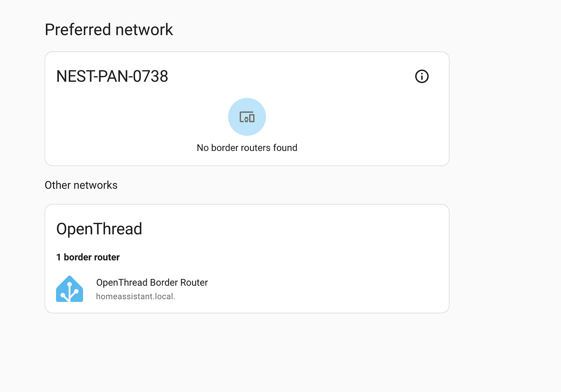
Task: Click the circled i icon on the preferred network card
Action: [422, 76]
